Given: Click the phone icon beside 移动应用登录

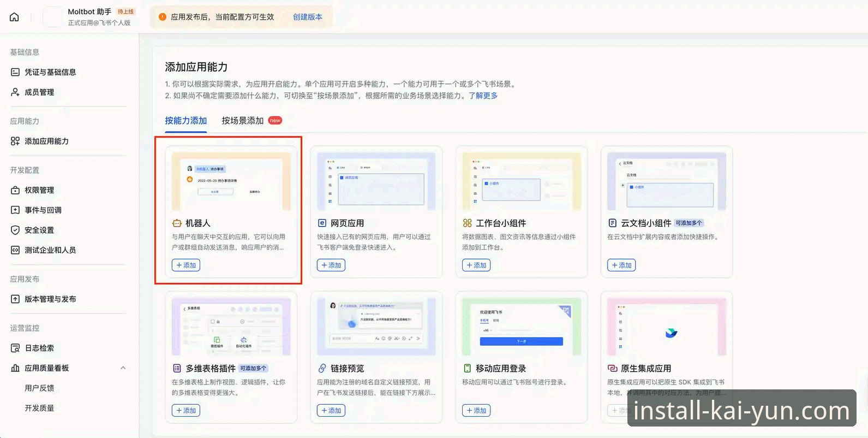Looking at the screenshot, I should (x=467, y=368).
